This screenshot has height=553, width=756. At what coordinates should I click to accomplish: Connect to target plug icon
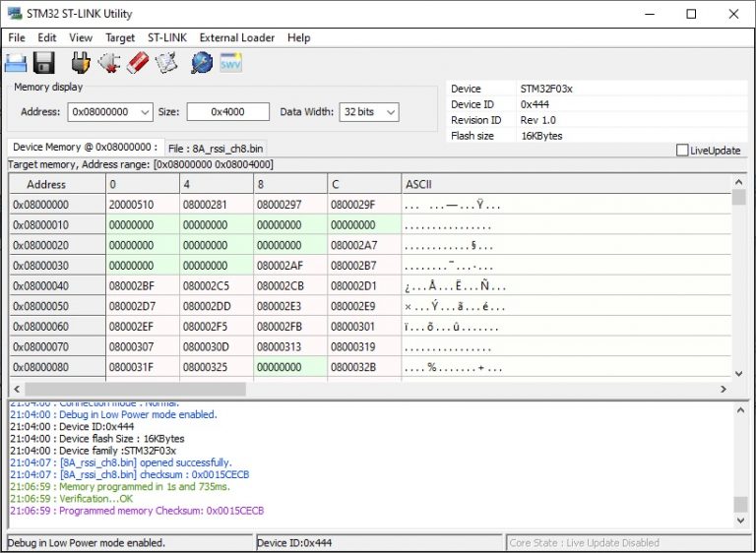81,63
